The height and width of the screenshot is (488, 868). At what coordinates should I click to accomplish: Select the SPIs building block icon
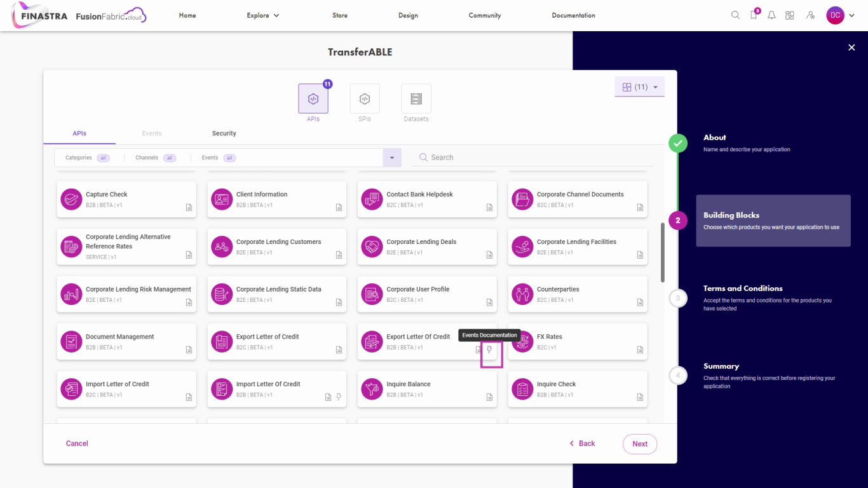(365, 99)
